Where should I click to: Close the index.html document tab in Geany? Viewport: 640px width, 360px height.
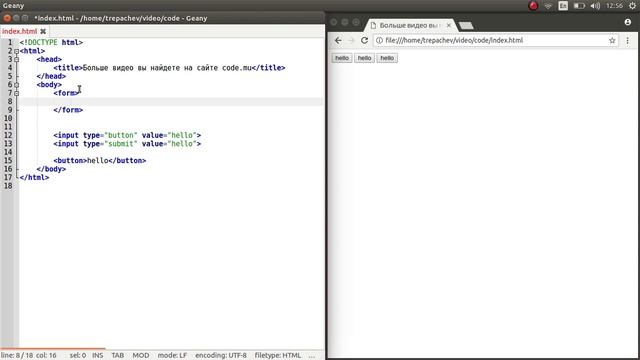tap(43, 31)
